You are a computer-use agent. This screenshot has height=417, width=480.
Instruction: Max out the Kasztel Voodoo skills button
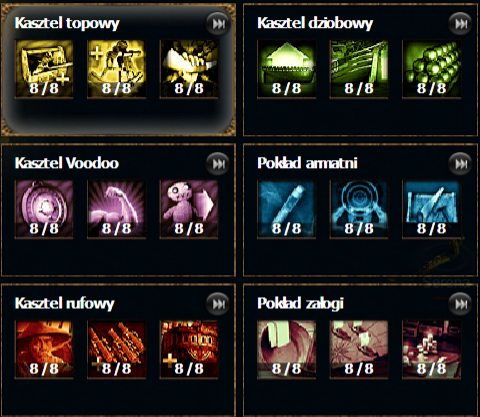pyautogui.click(x=218, y=164)
